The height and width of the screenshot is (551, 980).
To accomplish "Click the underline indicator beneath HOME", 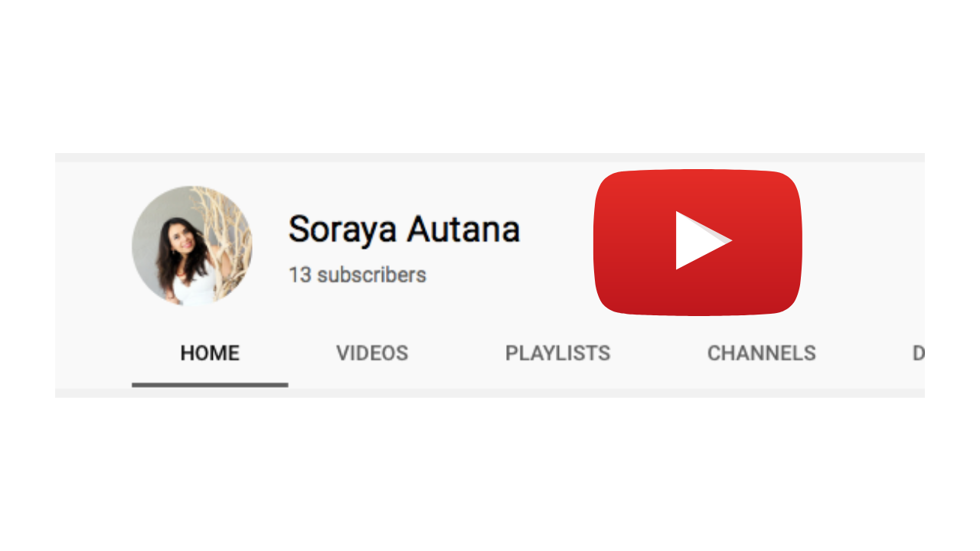I will pyautogui.click(x=210, y=384).
